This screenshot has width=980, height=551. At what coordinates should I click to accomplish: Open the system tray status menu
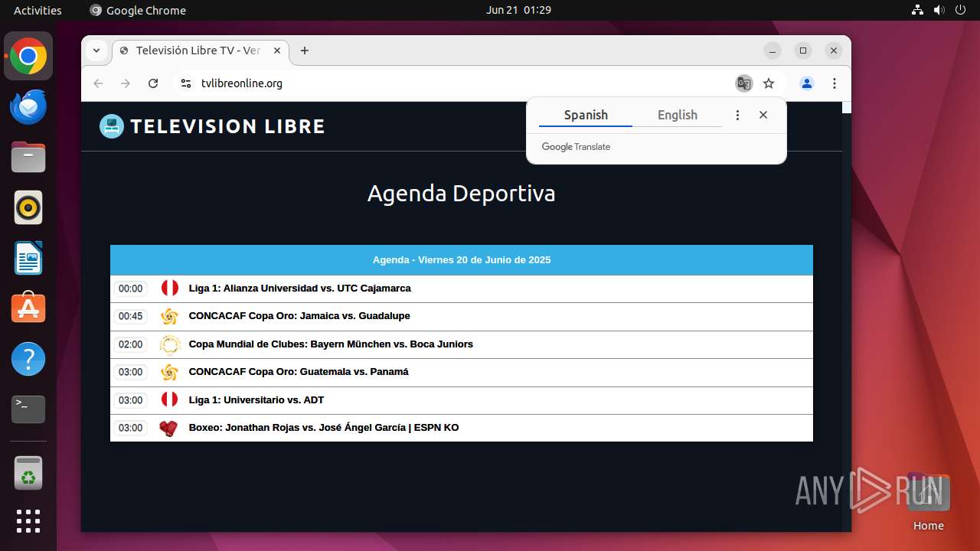(939, 10)
